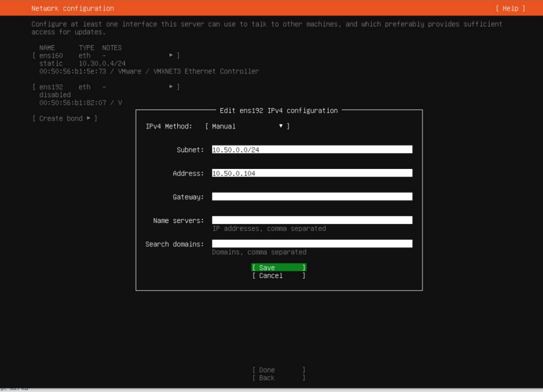Click the Name servers input field
The width and height of the screenshot is (543, 392).
pyautogui.click(x=312, y=220)
